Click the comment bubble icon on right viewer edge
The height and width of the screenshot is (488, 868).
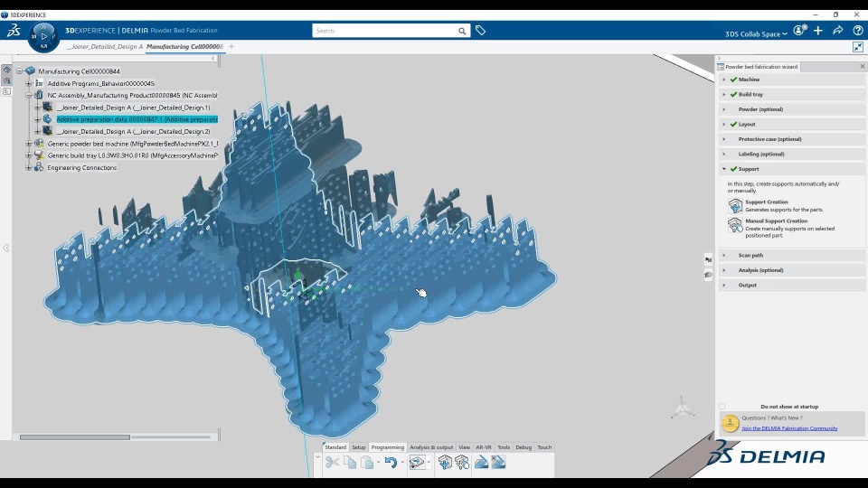[708, 275]
